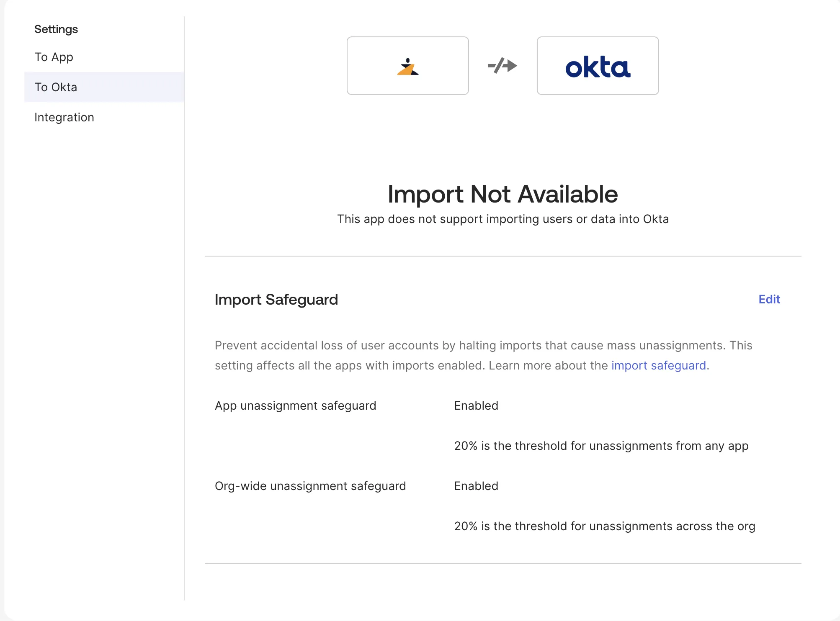Click Edit for Import Safeguard
The image size is (840, 621).
(x=769, y=299)
